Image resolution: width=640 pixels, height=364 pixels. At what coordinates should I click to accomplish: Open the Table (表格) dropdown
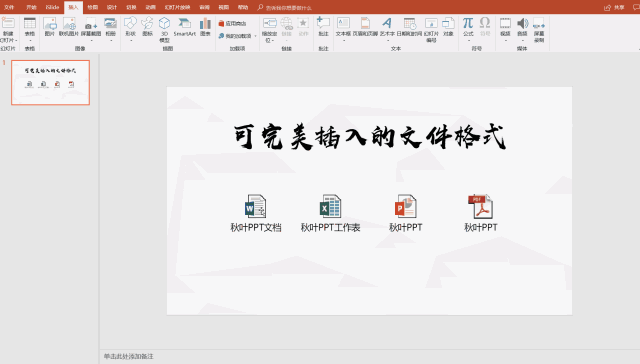click(x=30, y=29)
